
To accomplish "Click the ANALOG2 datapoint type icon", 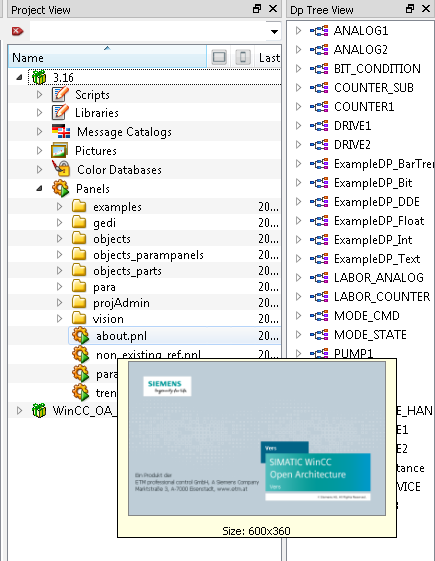I will coord(319,49).
